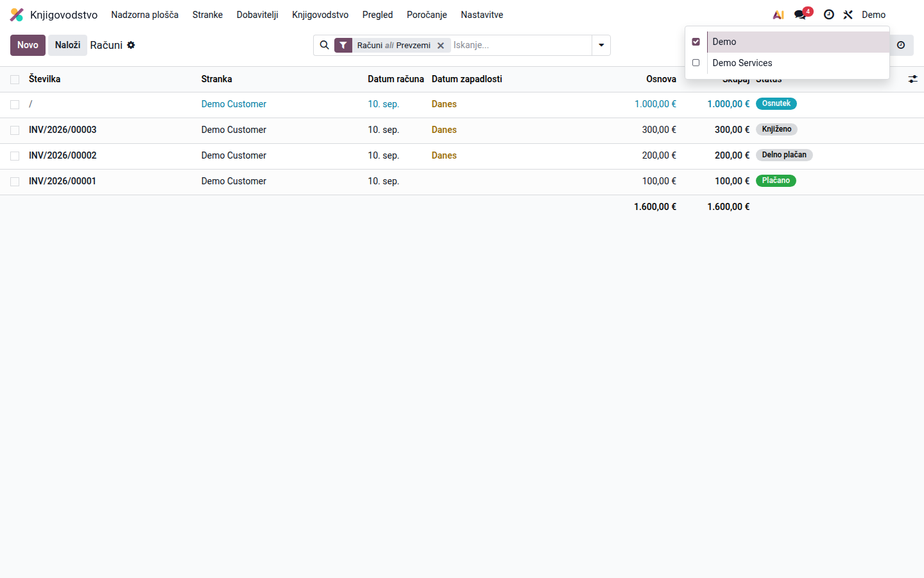Open the Računi settings gear icon
Viewport: 924px width, 578px height.
point(131,45)
